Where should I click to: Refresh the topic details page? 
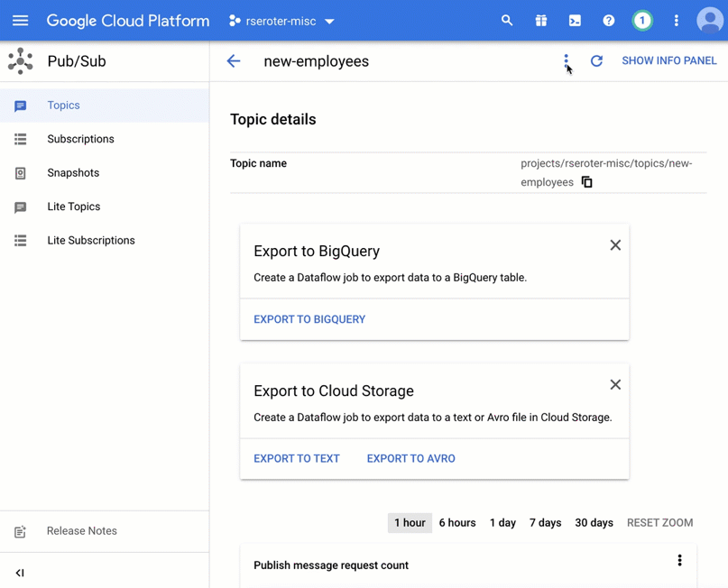click(x=596, y=61)
